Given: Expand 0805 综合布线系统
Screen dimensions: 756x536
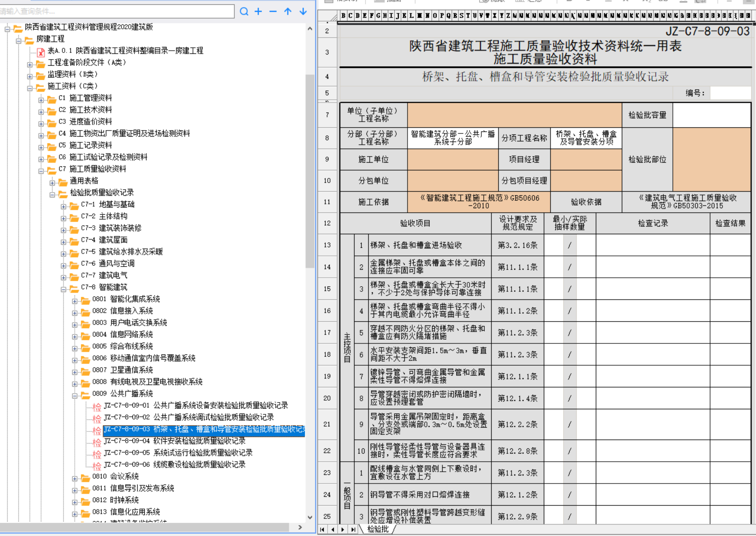Looking at the screenshot, I should [75, 348].
